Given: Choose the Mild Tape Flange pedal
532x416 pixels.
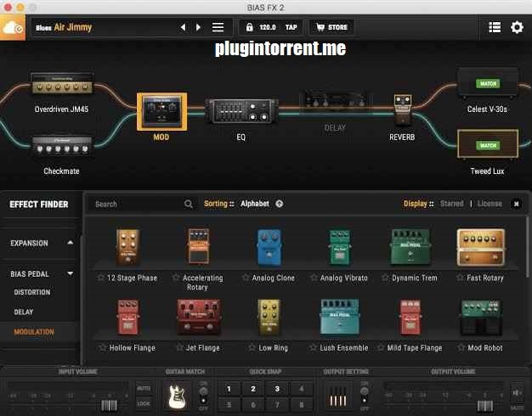Looking at the screenshot, I should [410, 317].
